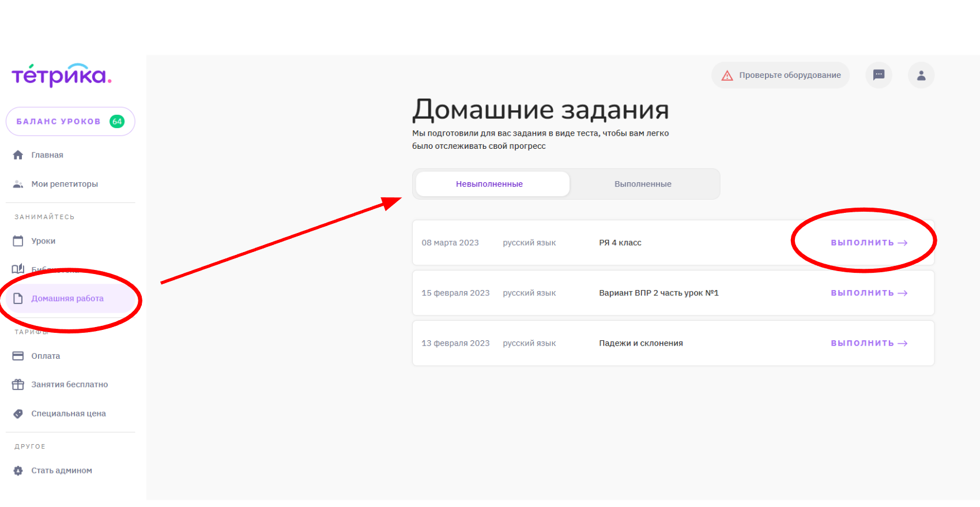Click the open book Библиотека icon
The image size is (980, 507).
18,269
